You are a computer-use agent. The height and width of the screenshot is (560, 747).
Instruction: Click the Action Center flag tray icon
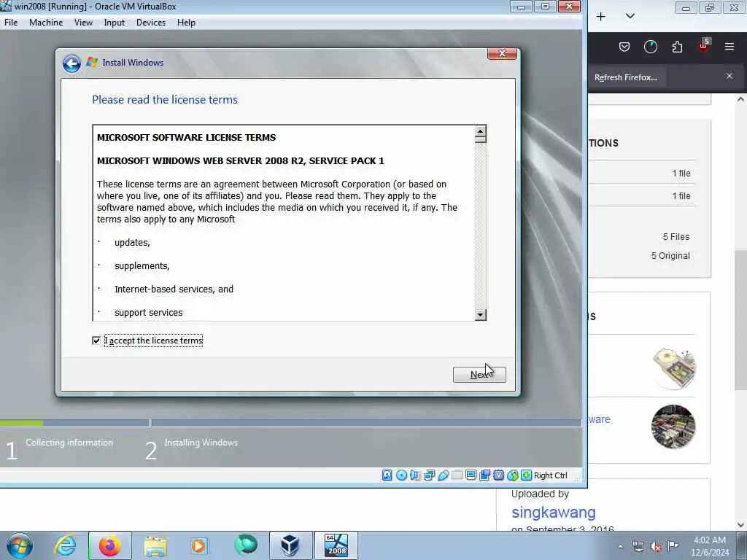(x=673, y=546)
